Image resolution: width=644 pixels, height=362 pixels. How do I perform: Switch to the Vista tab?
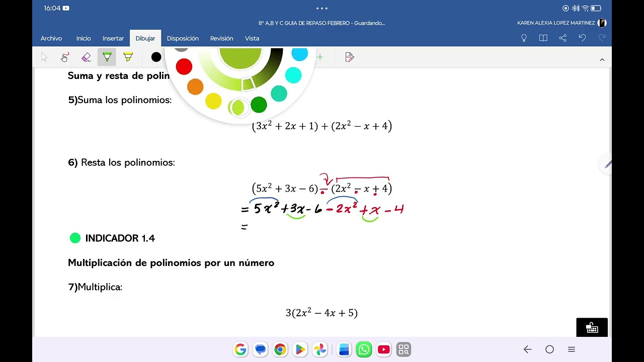(x=252, y=38)
